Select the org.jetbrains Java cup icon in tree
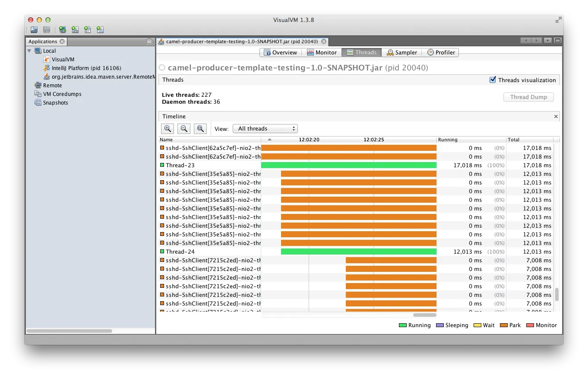 pyautogui.click(x=47, y=76)
